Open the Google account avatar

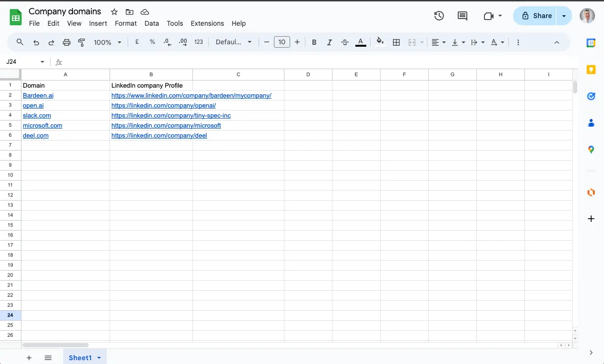click(x=587, y=16)
